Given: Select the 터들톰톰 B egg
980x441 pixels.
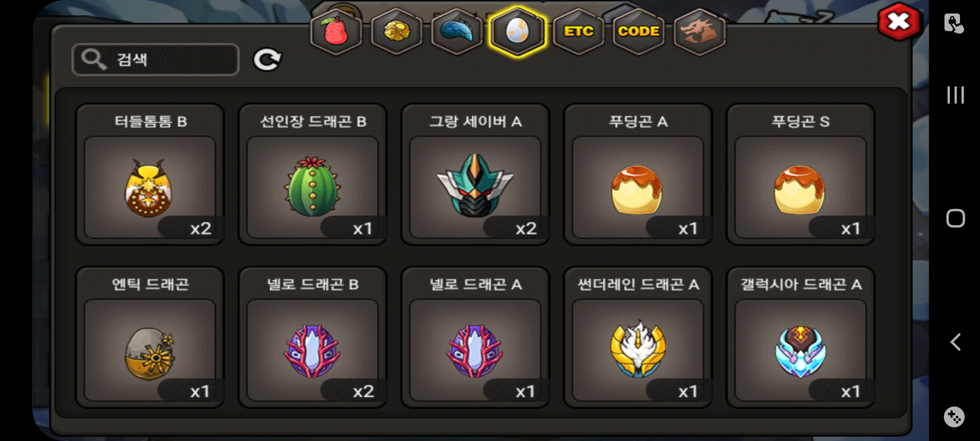Looking at the screenshot, I should [x=150, y=174].
